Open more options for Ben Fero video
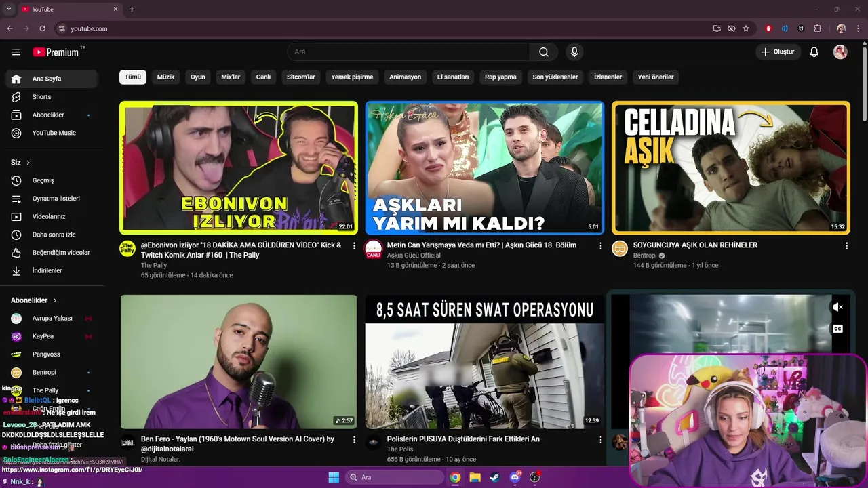Viewport: 868px width, 488px height. 354,440
